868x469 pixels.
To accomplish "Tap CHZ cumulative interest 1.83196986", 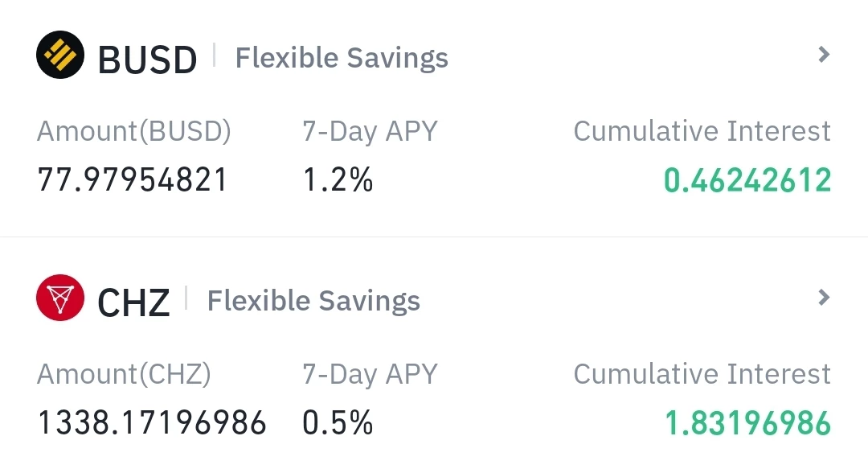I will coord(748,423).
